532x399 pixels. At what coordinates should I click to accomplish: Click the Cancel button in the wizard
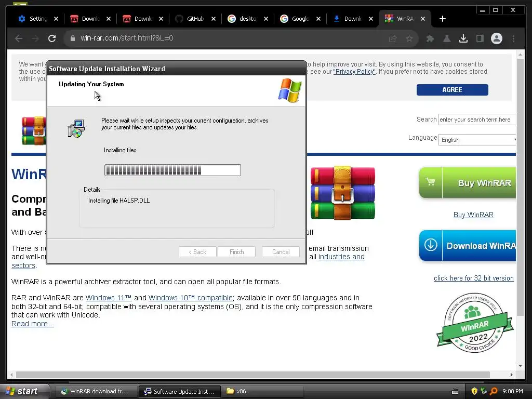click(281, 252)
